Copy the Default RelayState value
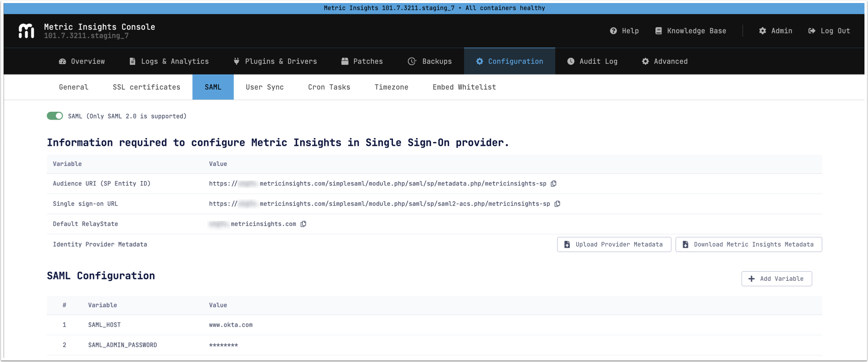 click(x=303, y=224)
